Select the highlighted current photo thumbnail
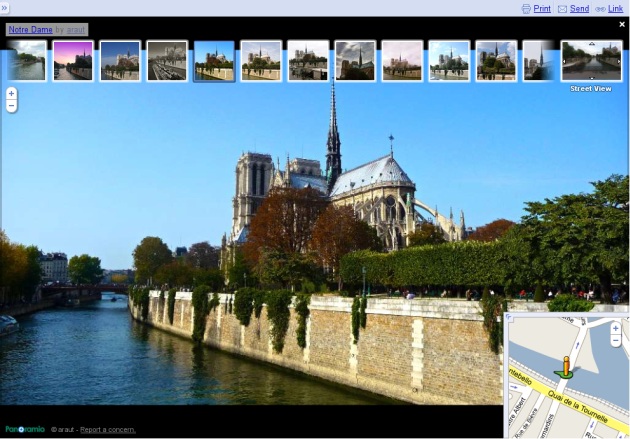The image size is (630, 439). (214, 61)
